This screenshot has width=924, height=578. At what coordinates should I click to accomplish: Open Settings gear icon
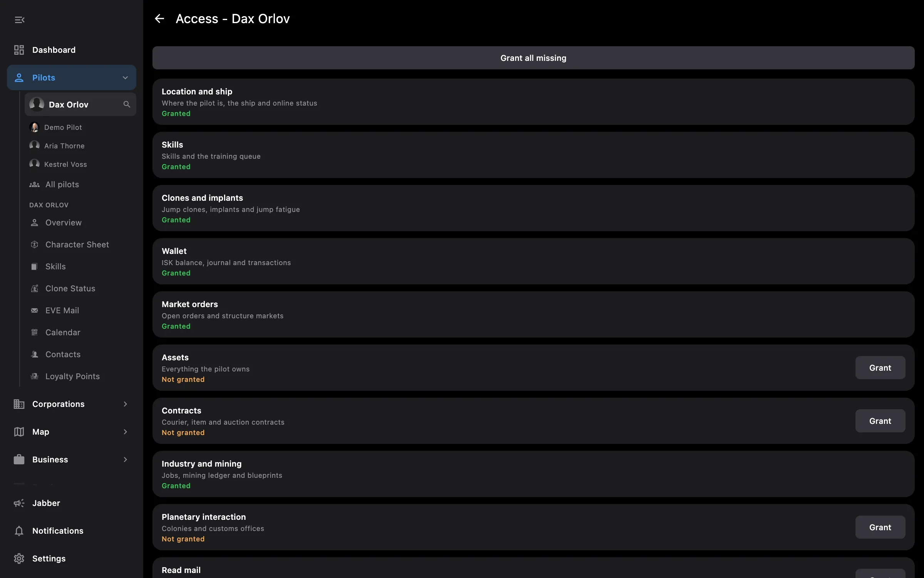(x=19, y=559)
